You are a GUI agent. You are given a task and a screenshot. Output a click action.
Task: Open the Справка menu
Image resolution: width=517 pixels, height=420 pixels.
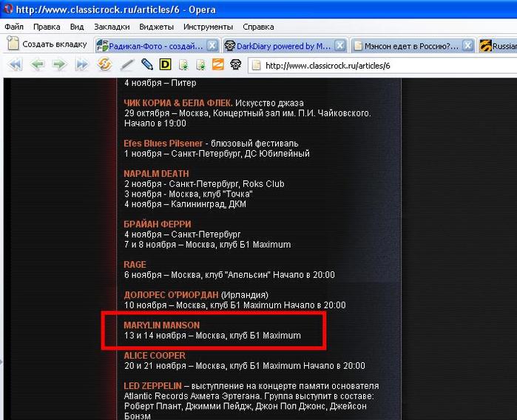[258, 27]
